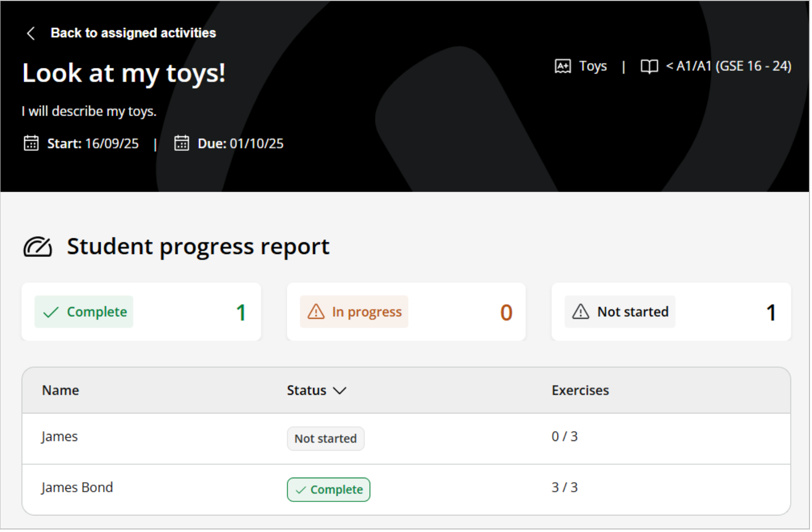Open James Bond student row
This screenshot has height=532, width=812.
point(77,488)
